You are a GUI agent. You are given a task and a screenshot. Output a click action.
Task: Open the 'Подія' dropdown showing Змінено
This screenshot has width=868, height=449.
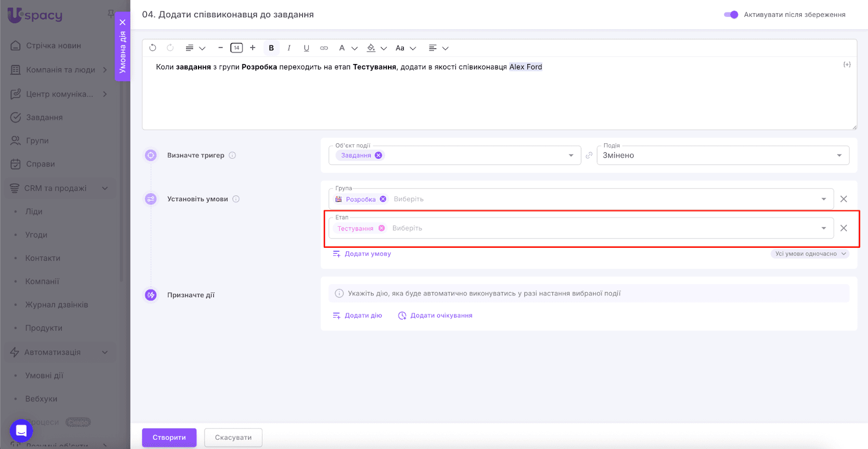(839, 156)
